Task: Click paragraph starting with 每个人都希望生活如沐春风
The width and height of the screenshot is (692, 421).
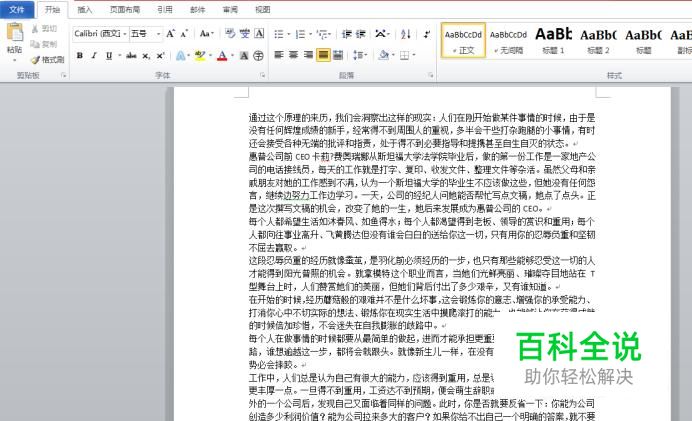Action: [x=422, y=234]
